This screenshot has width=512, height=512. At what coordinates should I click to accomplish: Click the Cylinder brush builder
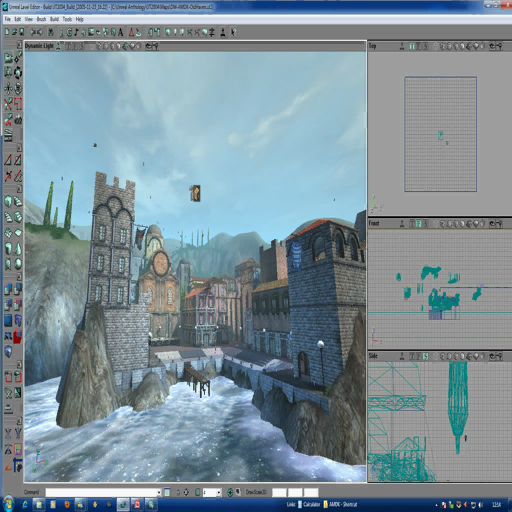tap(8, 248)
